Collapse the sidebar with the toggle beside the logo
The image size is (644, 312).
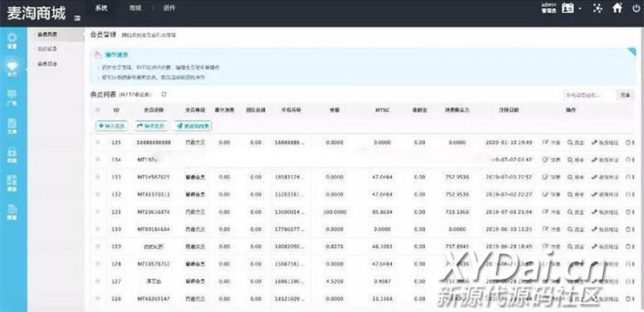click(x=77, y=19)
